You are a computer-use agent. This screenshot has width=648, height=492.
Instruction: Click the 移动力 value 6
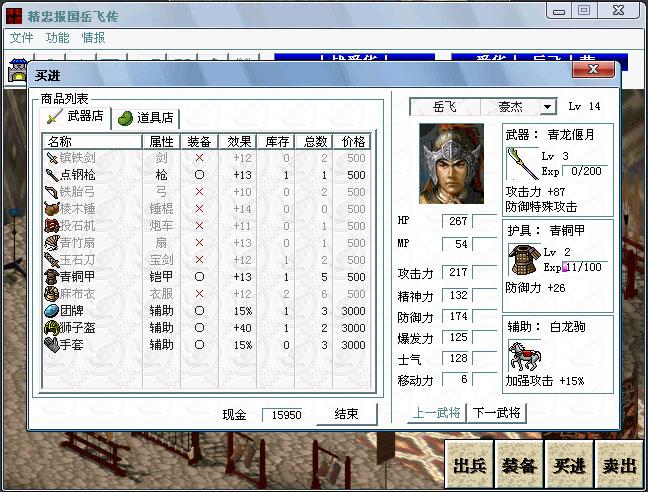click(x=457, y=379)
